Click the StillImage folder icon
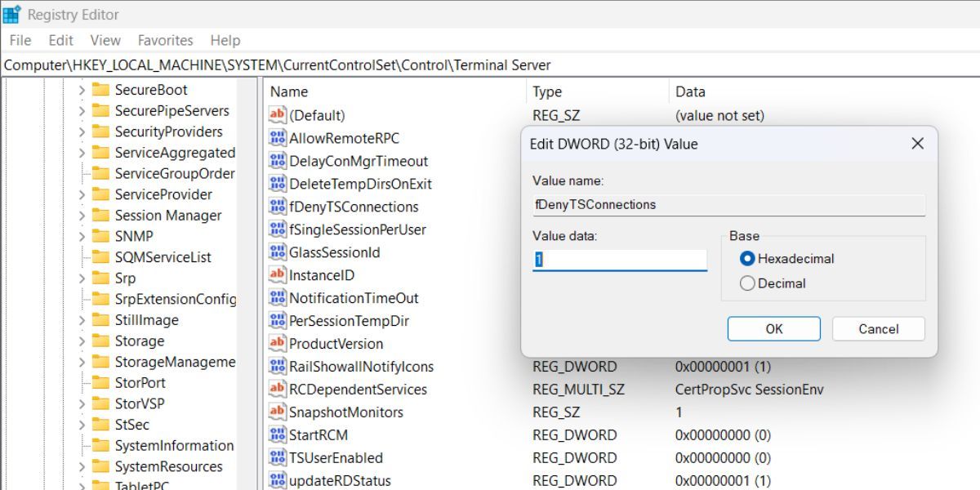980x490 pixels. 100,320
